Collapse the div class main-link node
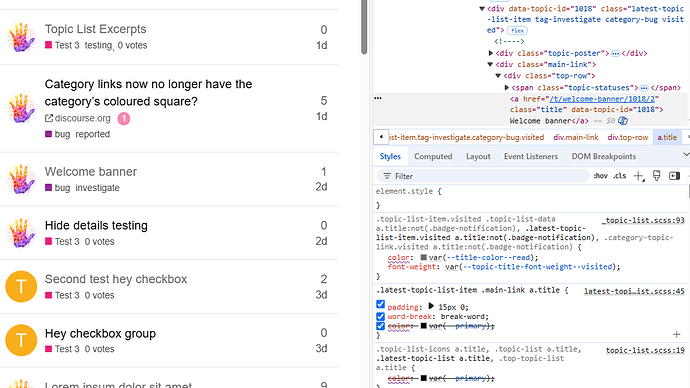The height and width of the screenshot is (388, 690). [490, 64]
